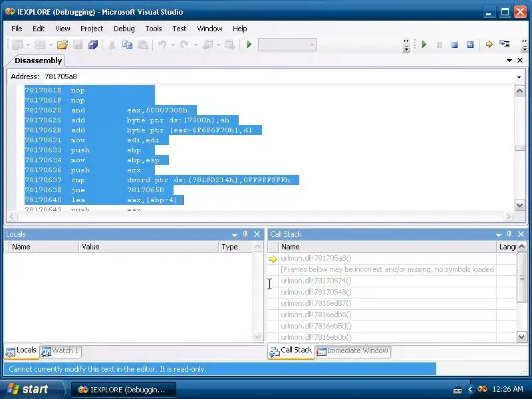Expand the Address field dropdown arrow
532x399 pixels.
(519, 77)
